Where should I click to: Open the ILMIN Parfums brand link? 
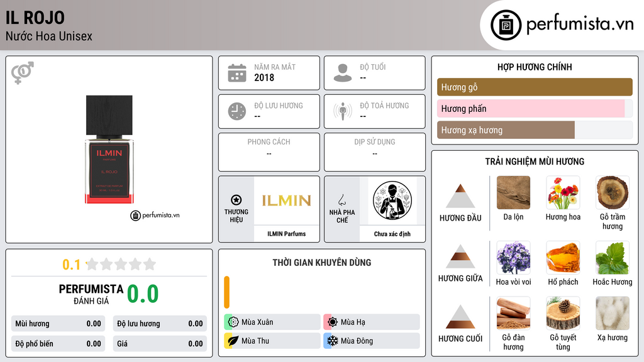pyautogui.click(x=287, y=234)
